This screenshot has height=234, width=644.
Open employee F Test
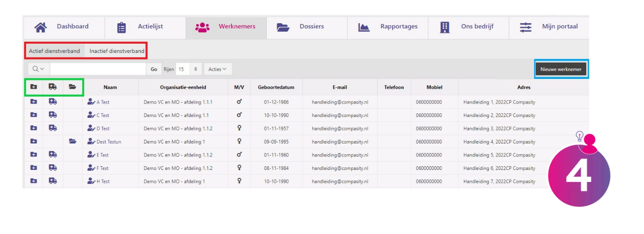[98, 168]
